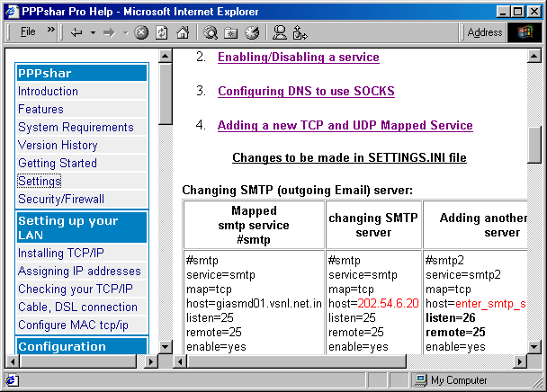Click the content pane horizontal scrollbar thumb
This screenshot has height=392, width=547.
tap(297, 361)
